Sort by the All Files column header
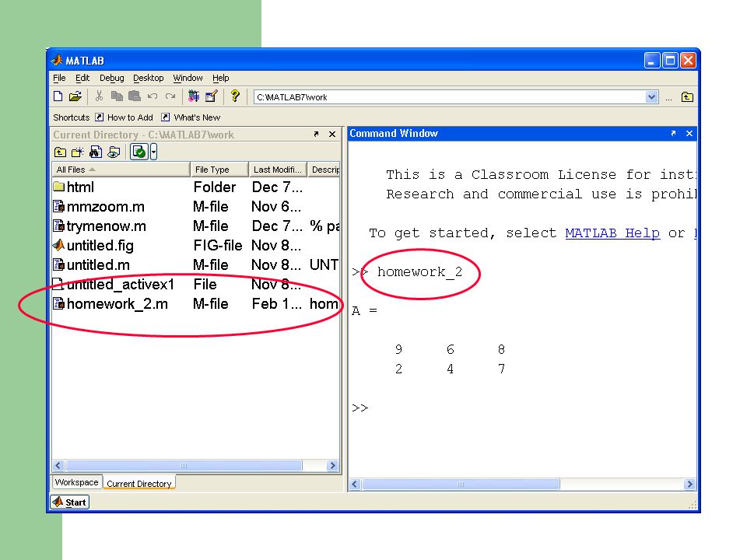This screenshot has height=560, width=747. (x=121, y=170)
